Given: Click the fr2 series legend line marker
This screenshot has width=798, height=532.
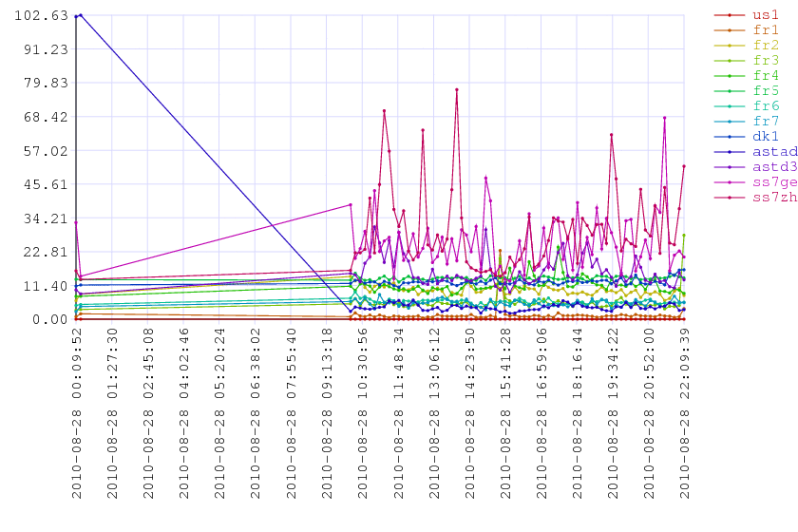Looking at the screenshot, I should coord(729,46).
